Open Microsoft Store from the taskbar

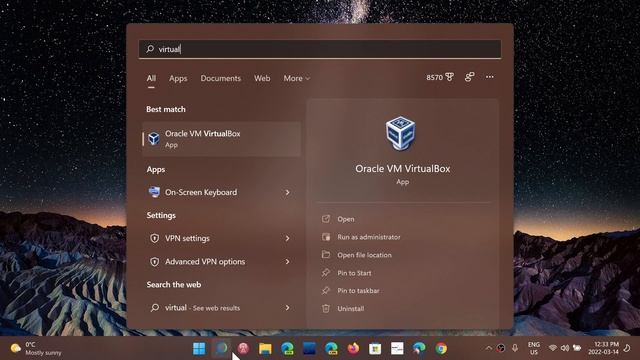pyautogui.click(x=375, y=349)
